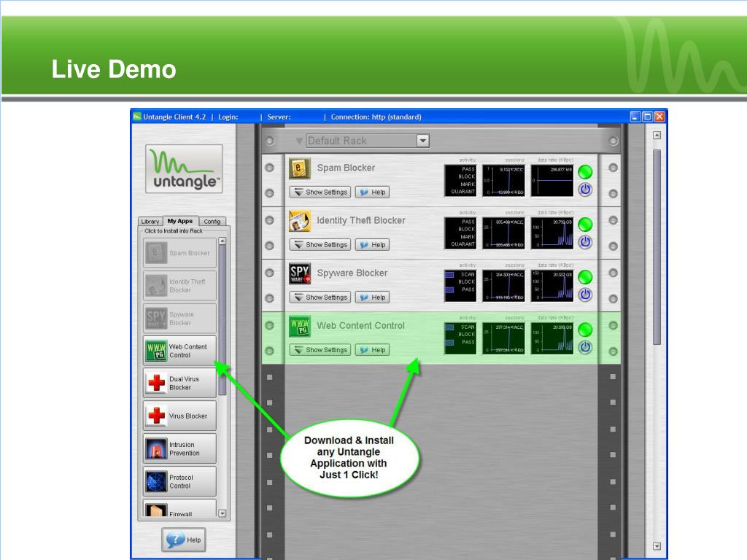View Identity Theft Blocker sessions graph
The height and width of the screenshot is (560, 747).
tap(503, 233)
